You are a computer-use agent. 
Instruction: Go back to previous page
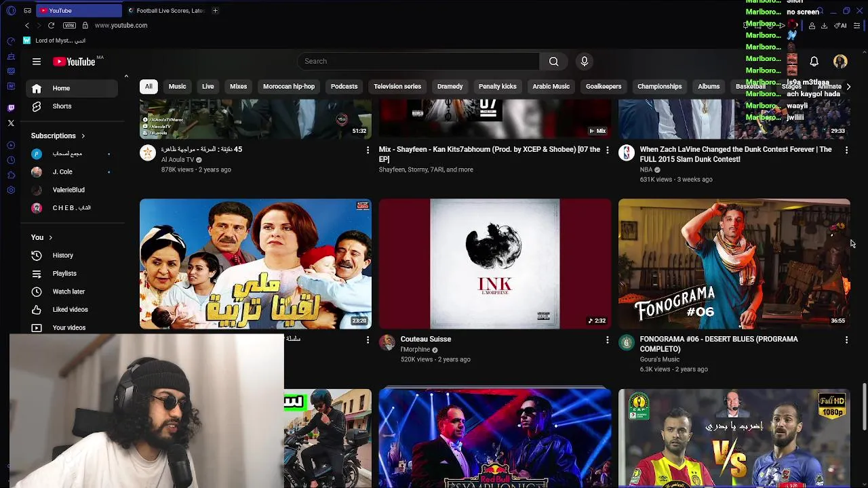click(x=27, y=25)
